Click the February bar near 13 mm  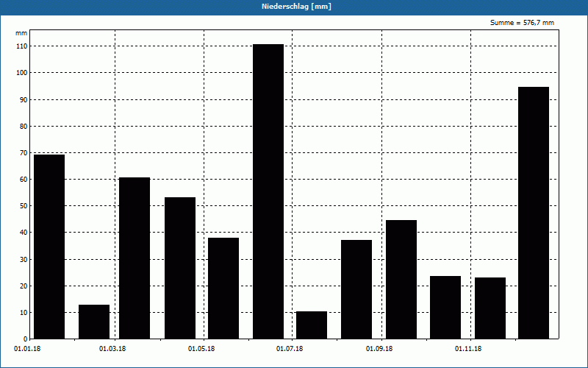[x=94, y=322]
